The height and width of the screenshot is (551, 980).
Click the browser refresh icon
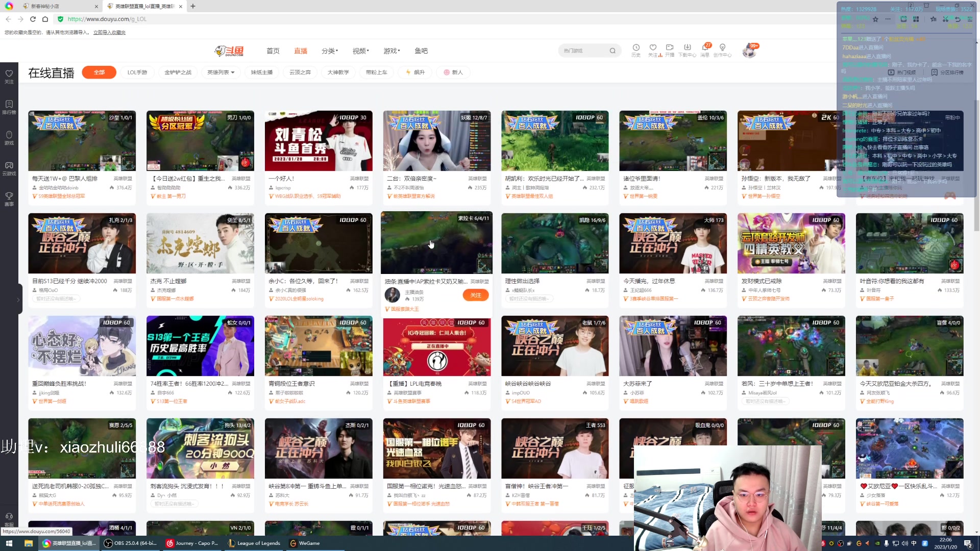(x=33, y=19)
